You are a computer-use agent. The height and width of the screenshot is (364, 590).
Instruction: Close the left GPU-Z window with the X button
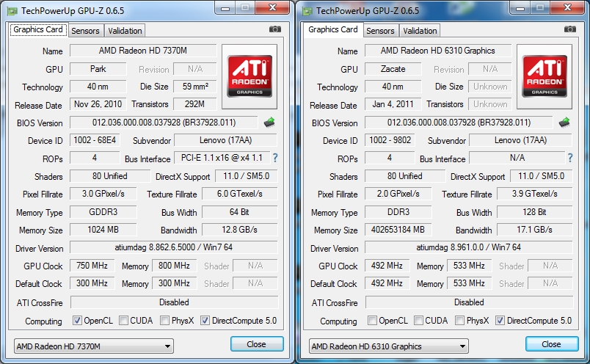(273, 8)
